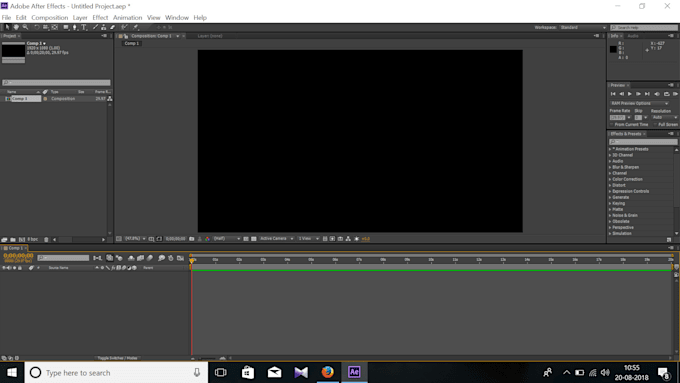Click Toggle Switches / Modes button
Screen dimensions: 680x383
[x=117, y=358]
